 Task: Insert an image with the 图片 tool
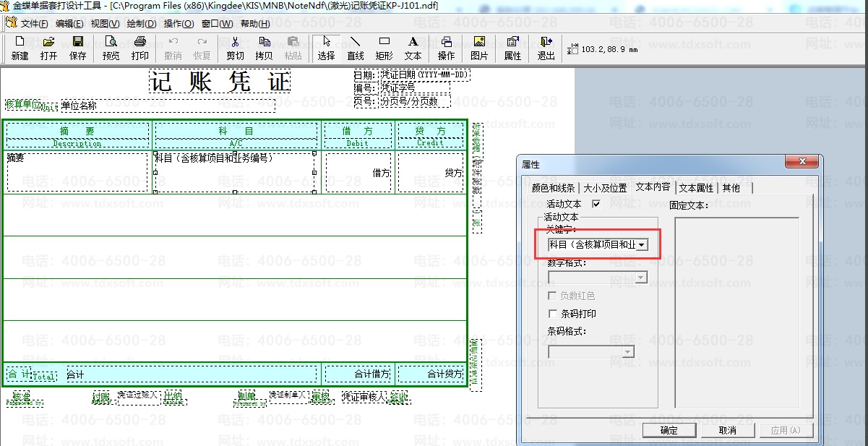pyautogui.click(x=479, y=48)
